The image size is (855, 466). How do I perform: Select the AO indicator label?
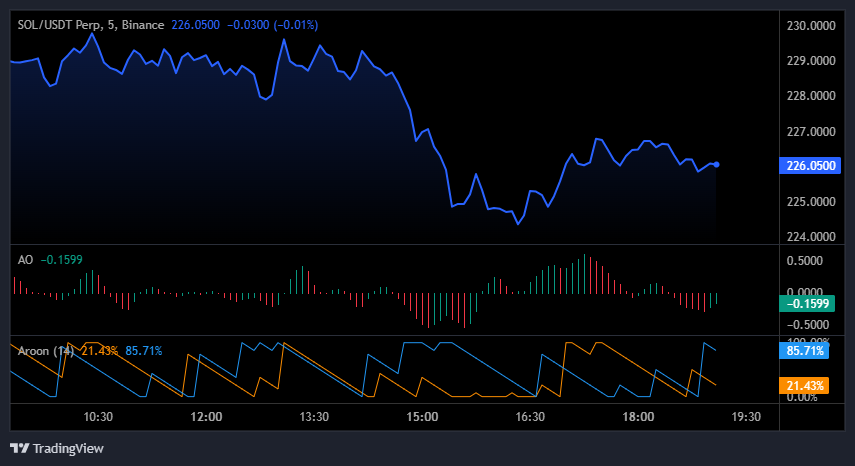(25, 260)
